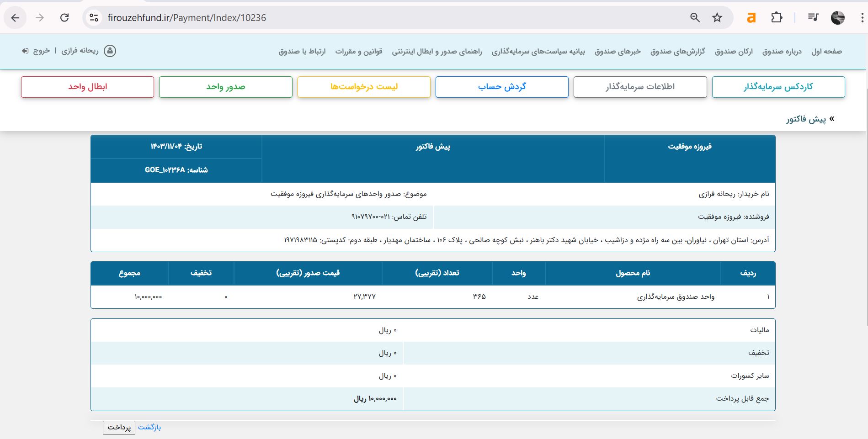Open the Extensions puzzle icon
868x439 pixels.
[777, 18]
